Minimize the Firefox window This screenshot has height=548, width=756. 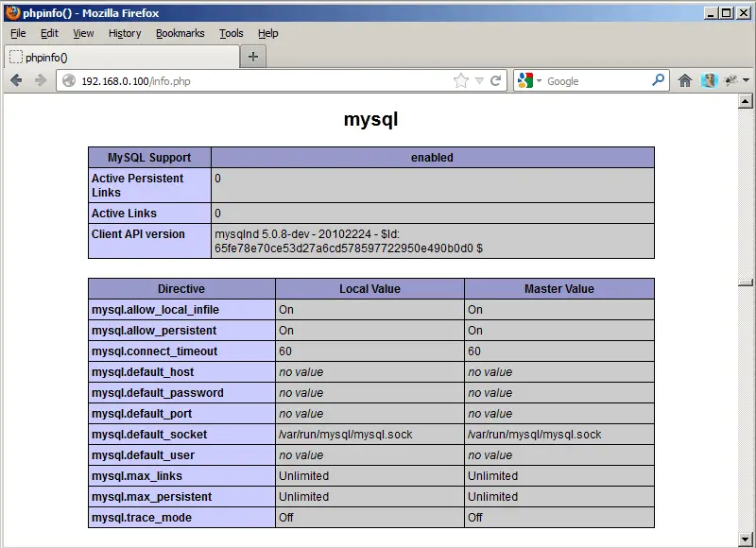[x=711, y=13]
